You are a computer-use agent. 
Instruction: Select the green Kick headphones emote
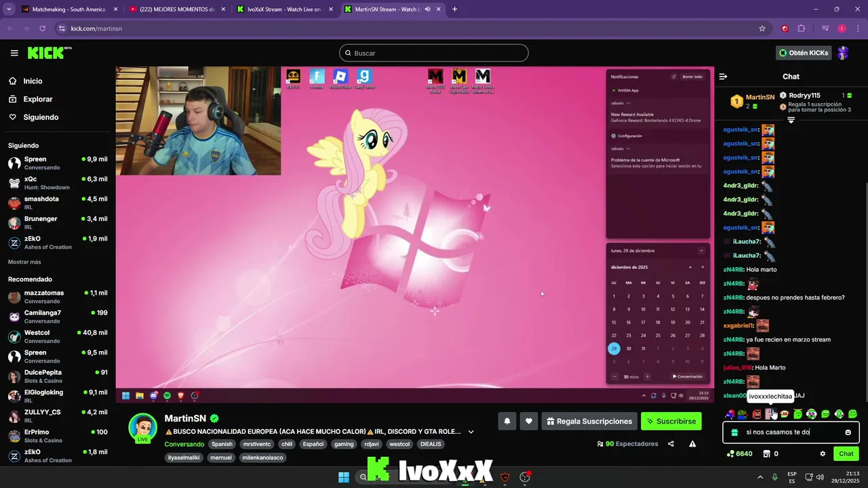point(811,413)
